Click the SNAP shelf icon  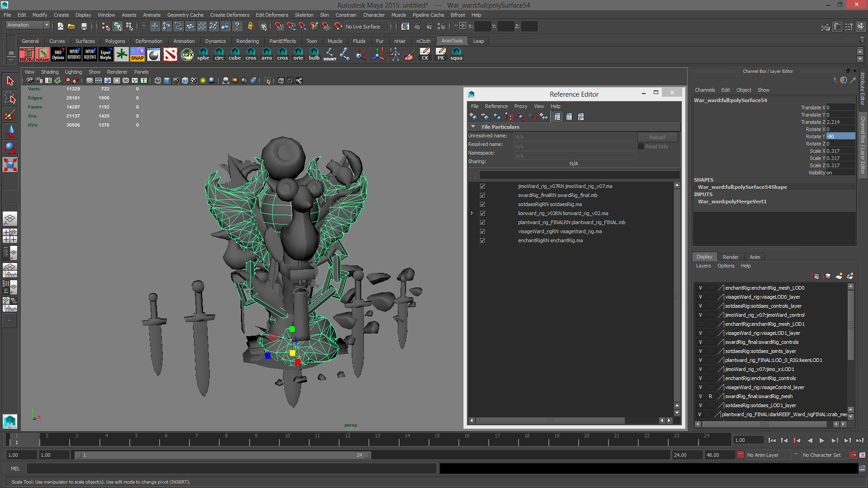click(x=137, y=55)
